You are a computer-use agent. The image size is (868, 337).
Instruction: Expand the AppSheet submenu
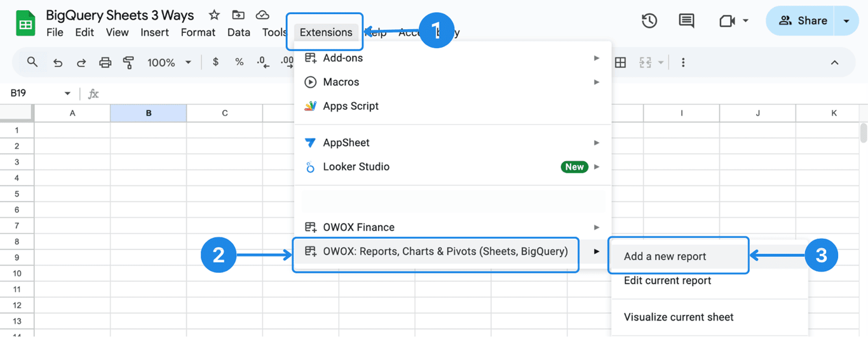pos(453,143)
